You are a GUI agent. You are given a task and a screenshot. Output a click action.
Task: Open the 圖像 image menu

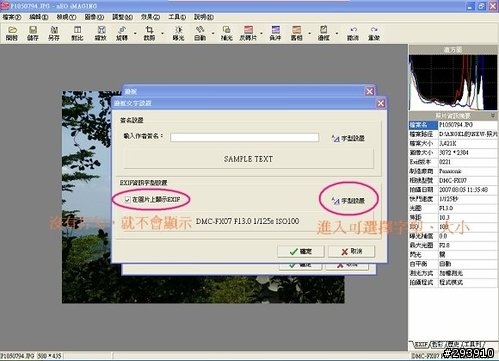point(94,17)
